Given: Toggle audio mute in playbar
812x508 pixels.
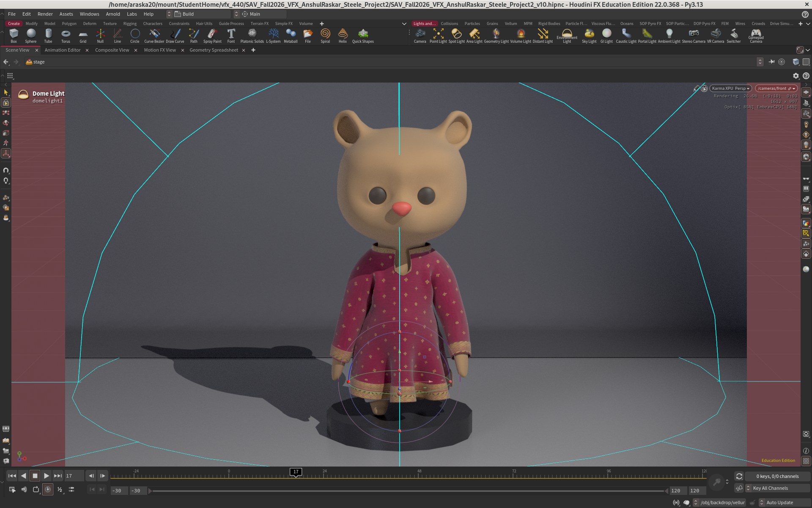Looking at the screenshot, I should tap(24, 489).
